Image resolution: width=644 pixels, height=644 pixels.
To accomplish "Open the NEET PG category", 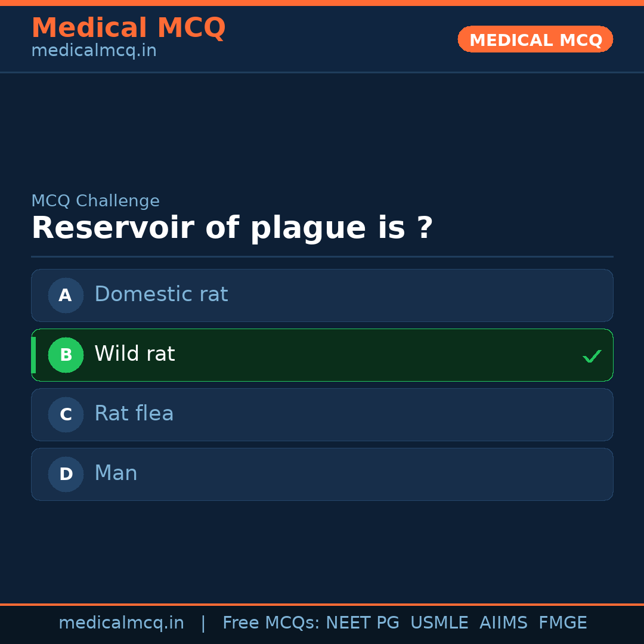I will point(362,623).
